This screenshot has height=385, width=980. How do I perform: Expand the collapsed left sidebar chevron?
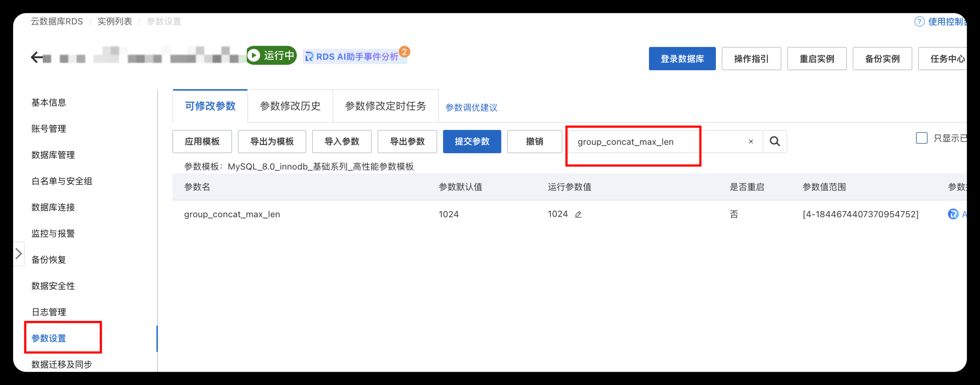pyautogui.click(x=18, y=253)
